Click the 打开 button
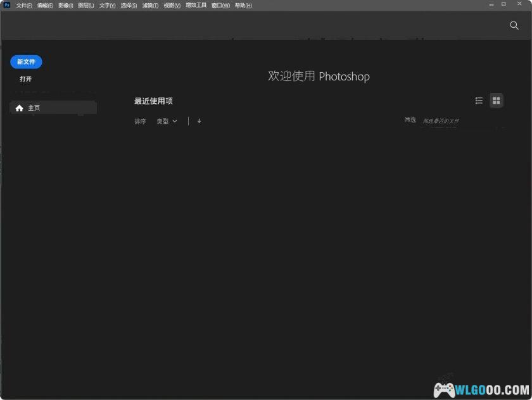 [25, 78]
